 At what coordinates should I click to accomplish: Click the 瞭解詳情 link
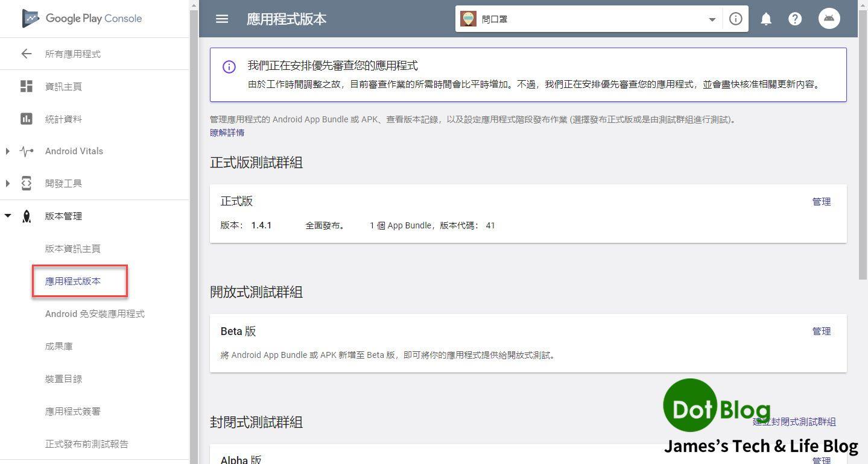227,133
